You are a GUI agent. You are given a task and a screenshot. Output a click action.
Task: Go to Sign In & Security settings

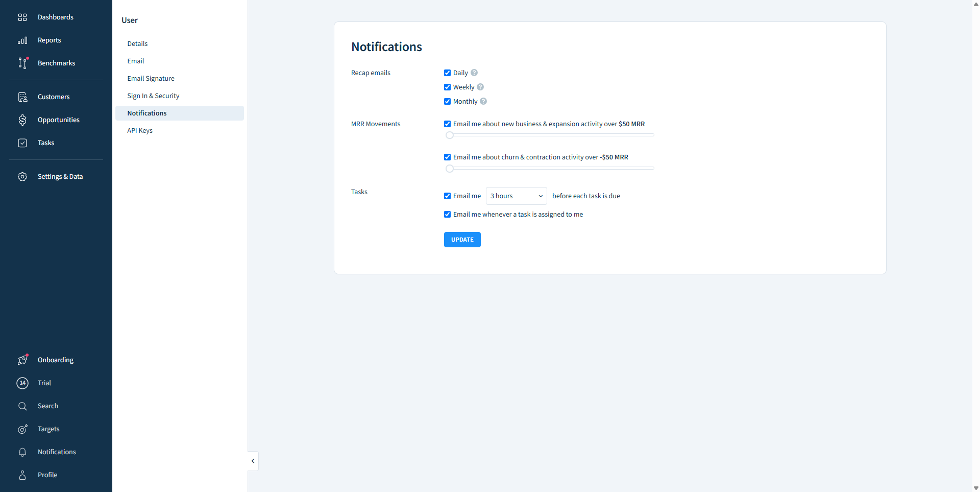click(153, 96)
